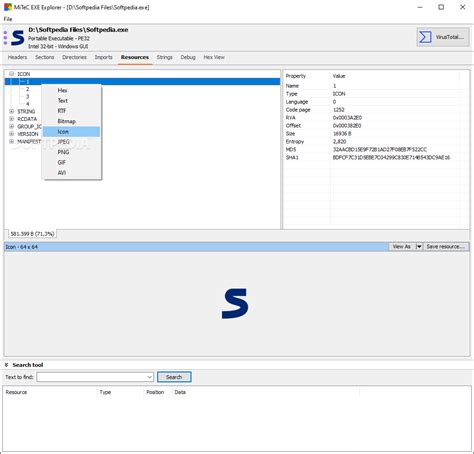Click the Position column header
Viewport: 474px width, 454px height.
155,392
